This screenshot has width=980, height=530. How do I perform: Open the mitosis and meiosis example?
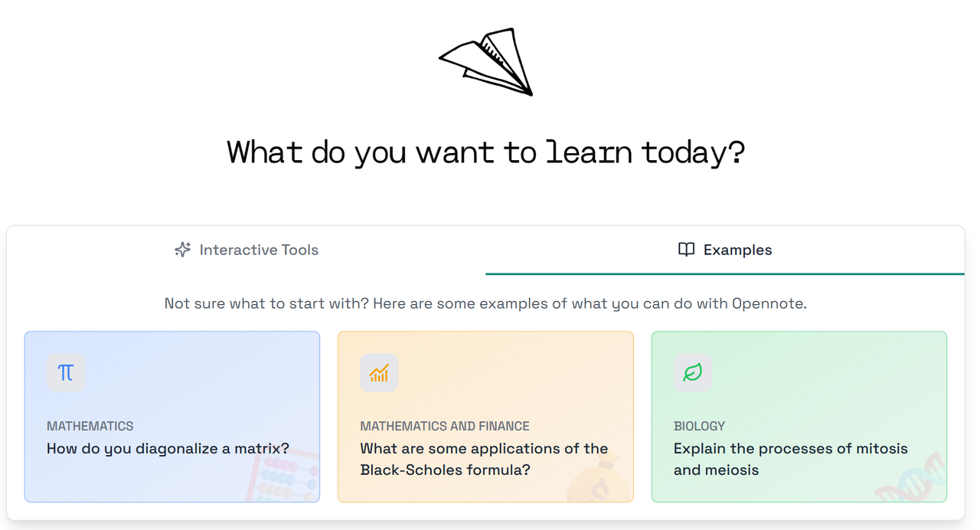[790, 459]
